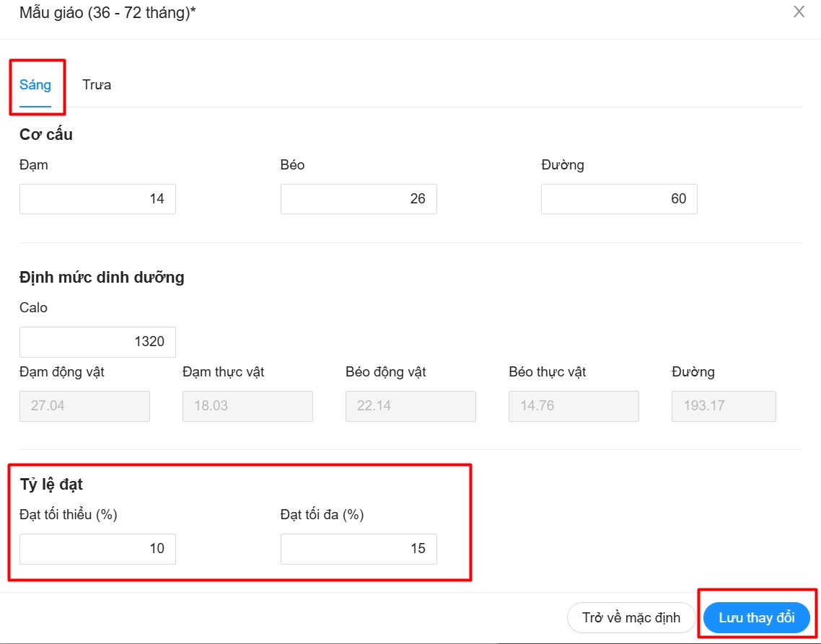Open the Trưa tab
Viewport: 821px width, 644px height.
click(x=97, y=85)
